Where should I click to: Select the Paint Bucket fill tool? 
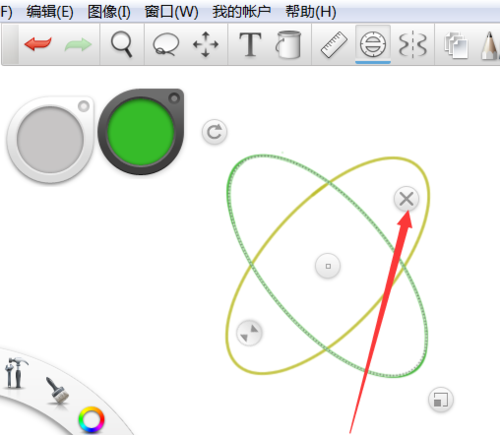(x=288, y=44)
